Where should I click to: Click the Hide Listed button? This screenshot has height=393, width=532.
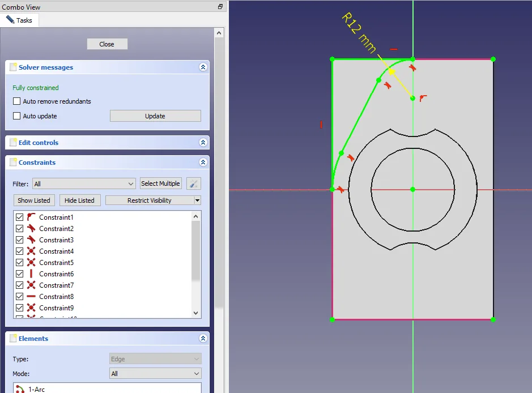[80, 200]
